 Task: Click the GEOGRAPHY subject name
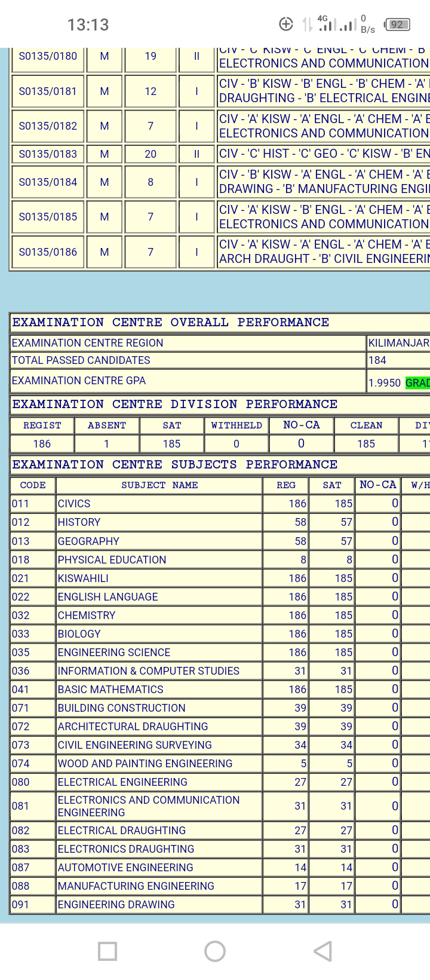88,541
